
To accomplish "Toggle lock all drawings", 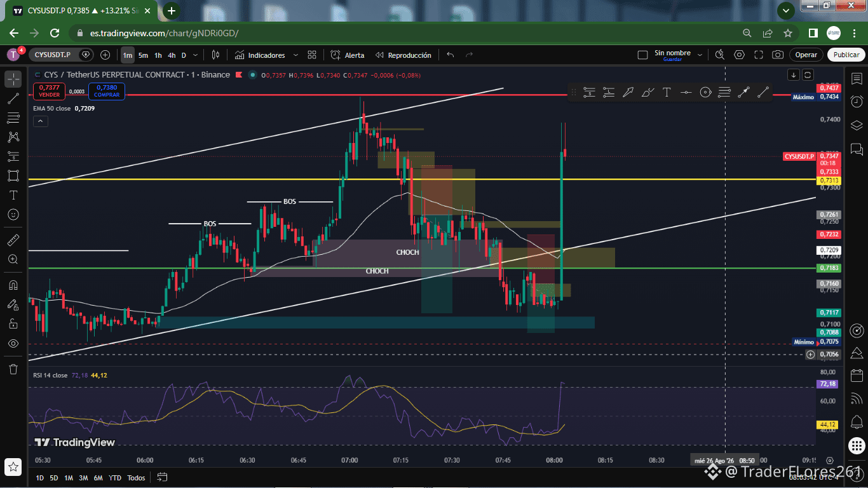I will (x=13, y=323).
